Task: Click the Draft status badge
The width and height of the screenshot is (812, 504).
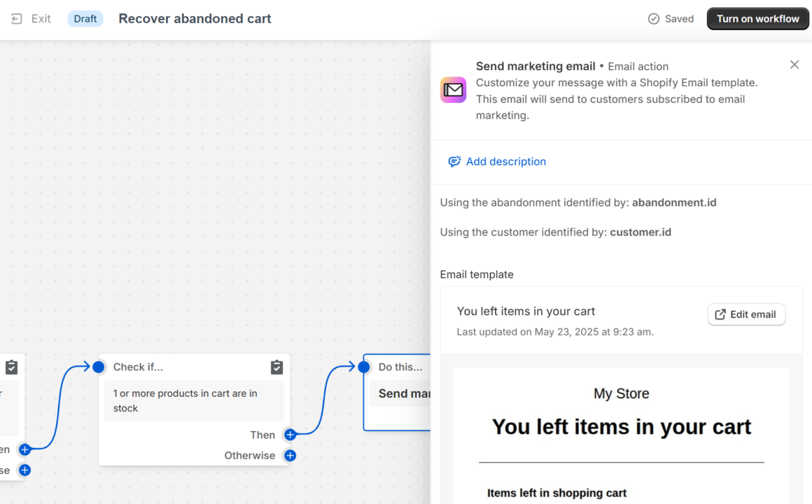Action: [85, 19]
